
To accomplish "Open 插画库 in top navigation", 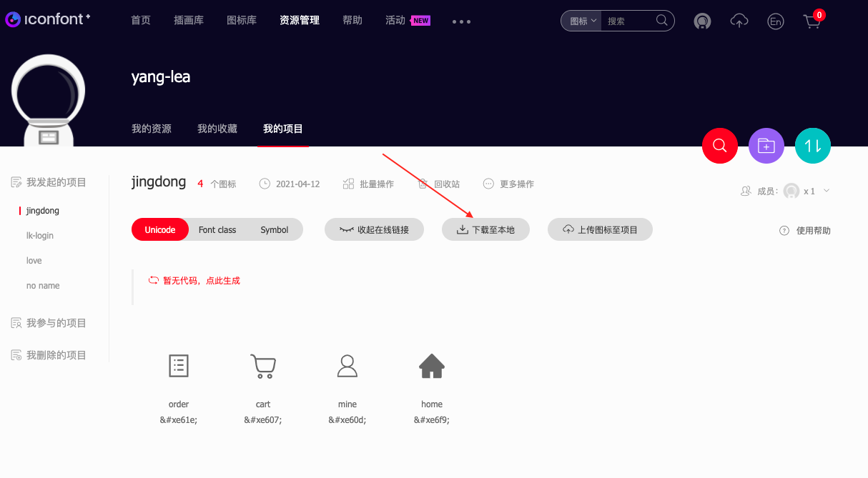I will (x=189, y=20).
